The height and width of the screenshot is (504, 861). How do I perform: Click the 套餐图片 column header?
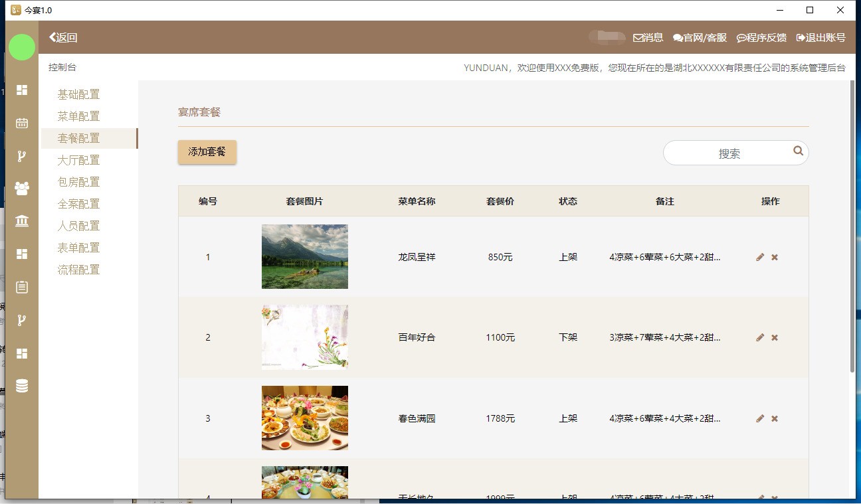pos(304,201)
